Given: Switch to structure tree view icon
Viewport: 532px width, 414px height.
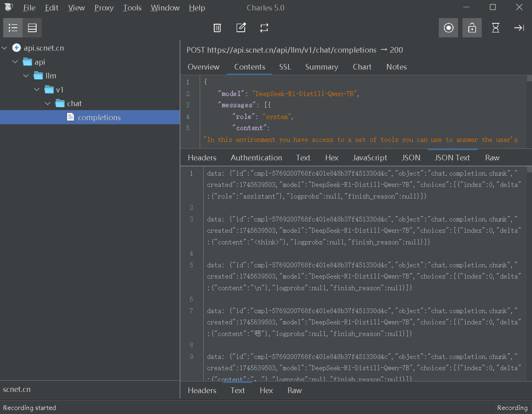Looking at the screenshot, I should [13, 28].
